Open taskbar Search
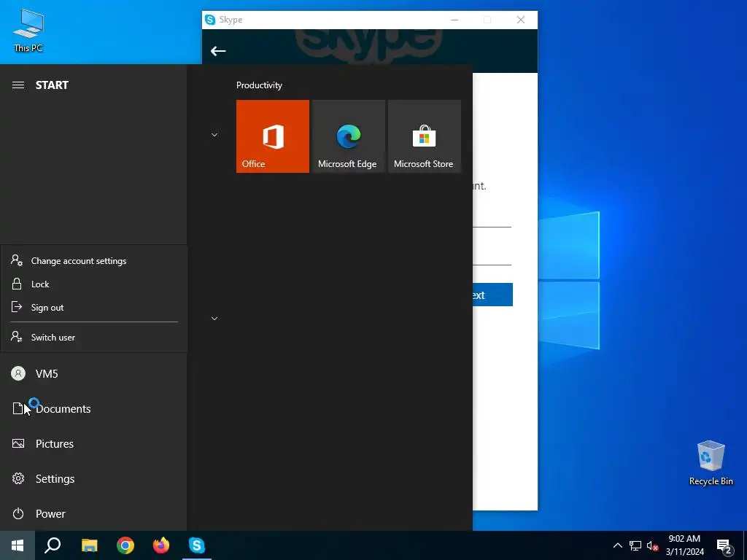747x560 pixels. click(53, 545)
